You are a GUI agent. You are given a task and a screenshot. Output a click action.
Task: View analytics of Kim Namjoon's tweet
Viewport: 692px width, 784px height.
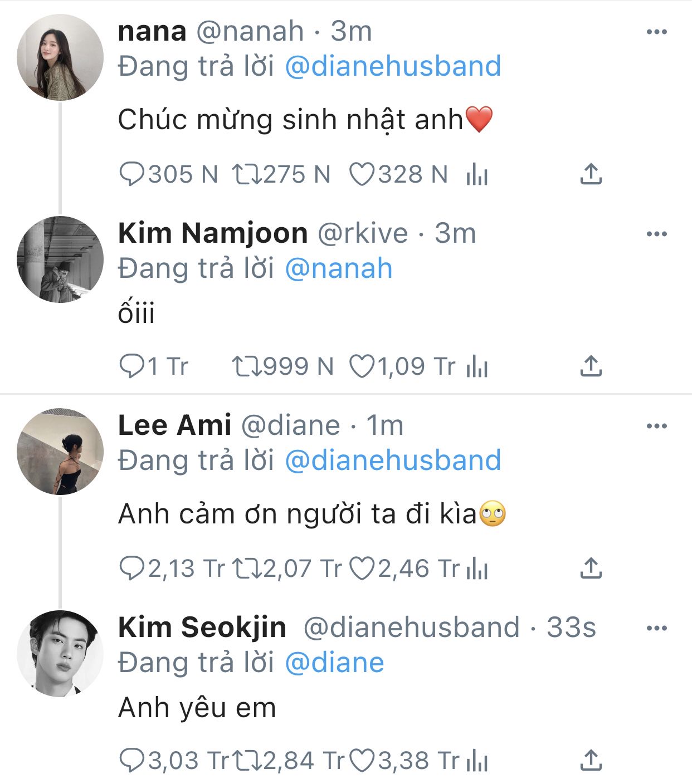(477, 366)
